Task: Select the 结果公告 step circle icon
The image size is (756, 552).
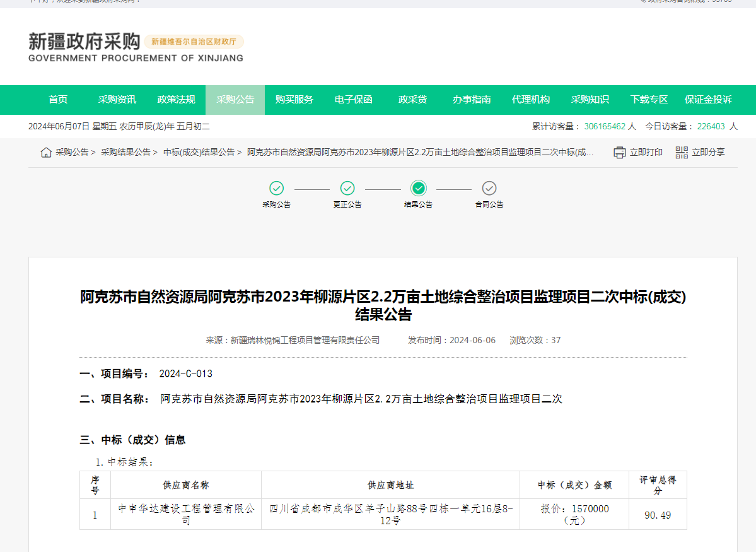Action: pos(419,188)
